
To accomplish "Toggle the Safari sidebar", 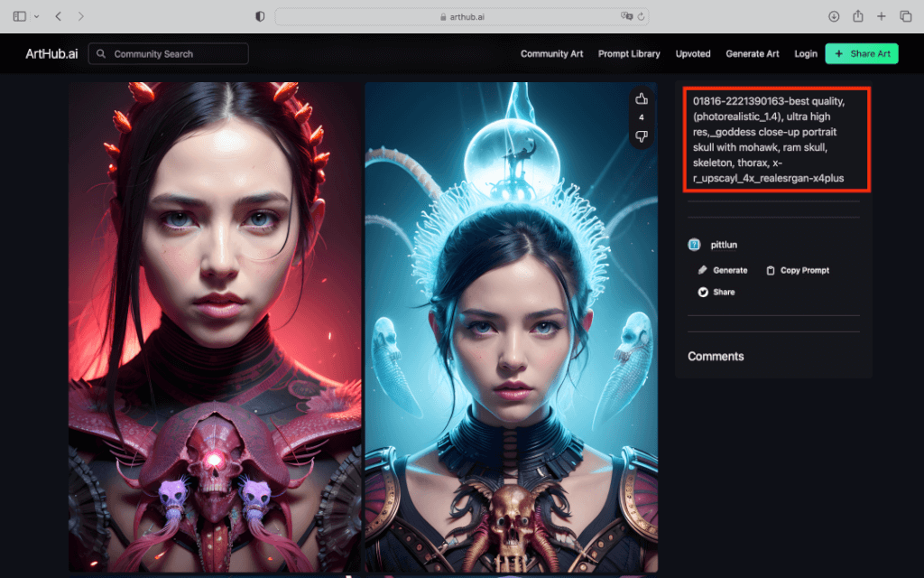I will pos(20,16).
